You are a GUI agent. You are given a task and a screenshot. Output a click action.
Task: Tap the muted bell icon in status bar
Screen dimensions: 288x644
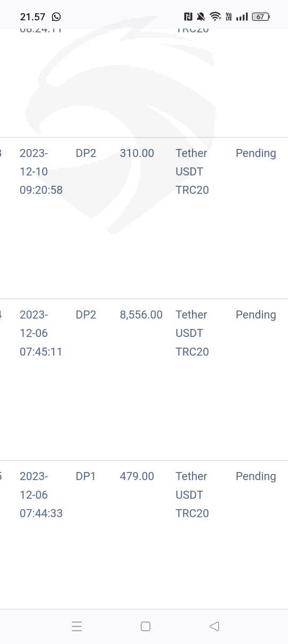[202, 17]
